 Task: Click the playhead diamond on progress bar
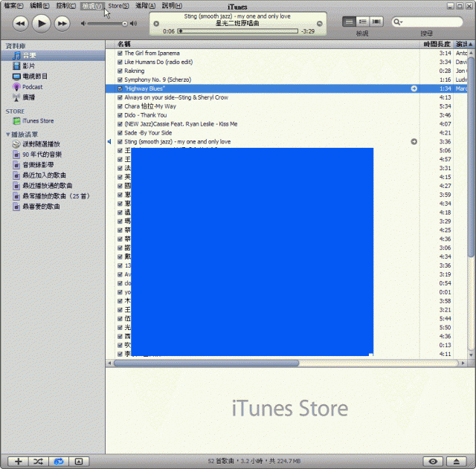coord(180,31)
